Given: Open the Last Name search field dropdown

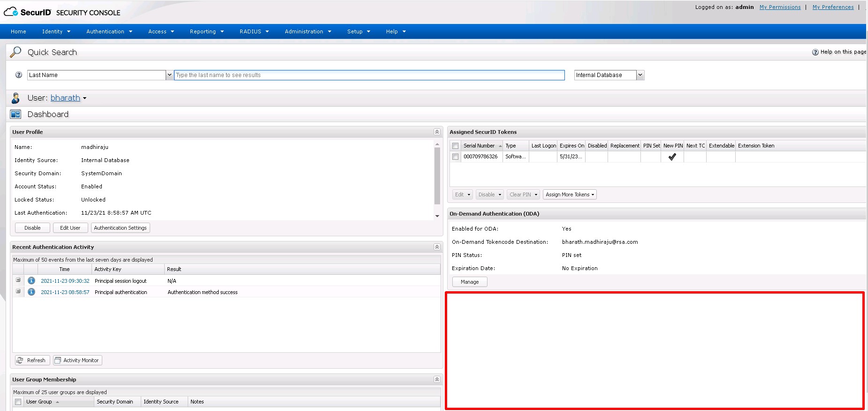Looking at the screenshot, I should 169,75.
